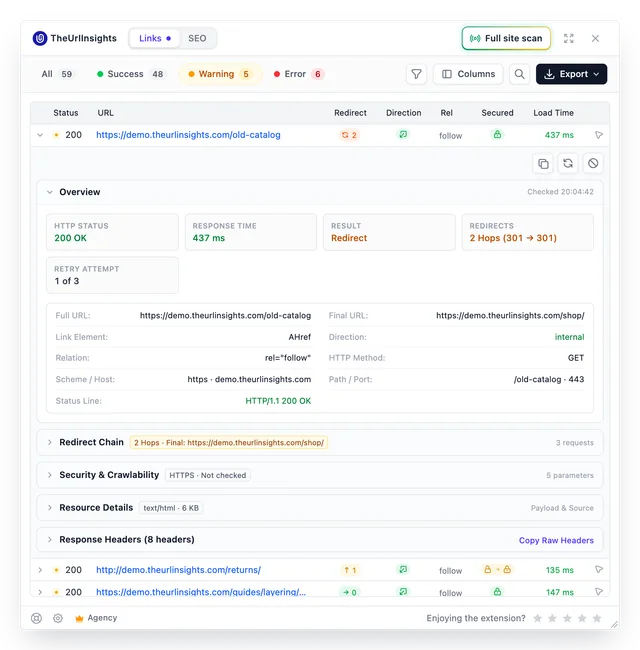The width and height of the screenshot is (640, 650).
Task: Click the lock icon on guides/layering row
Action: click(497, 592)
